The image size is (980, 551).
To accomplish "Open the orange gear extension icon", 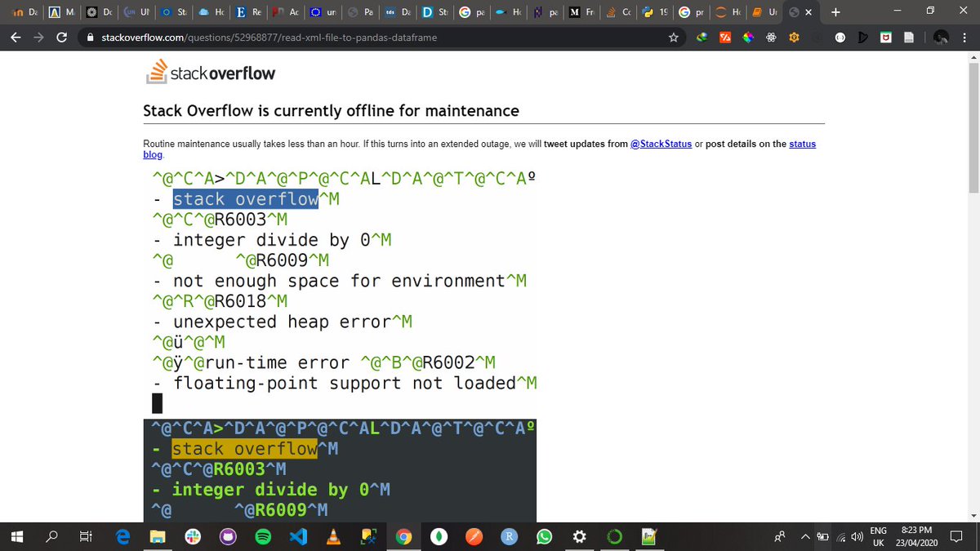I will click(794, 37).
